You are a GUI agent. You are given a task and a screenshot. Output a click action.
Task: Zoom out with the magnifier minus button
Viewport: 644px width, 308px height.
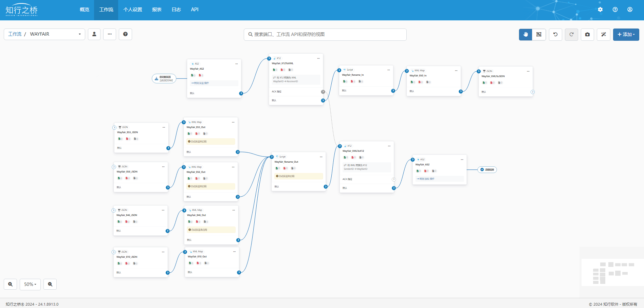tap(50, 284)
